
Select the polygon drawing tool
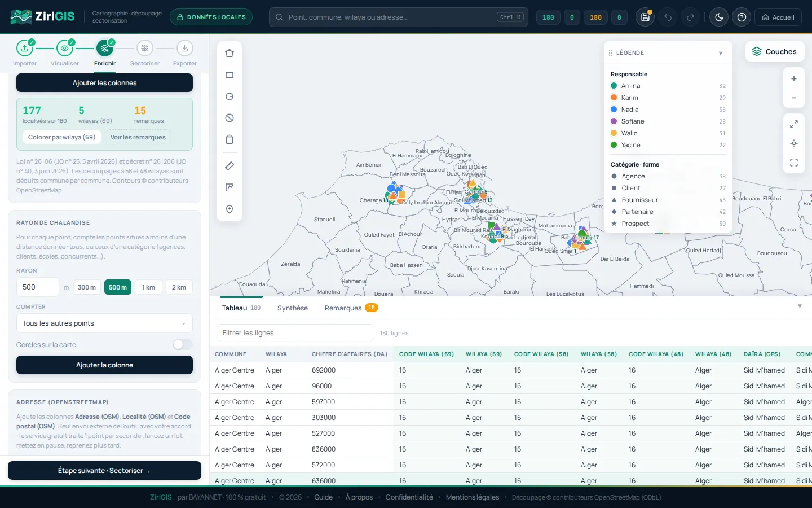230,53
